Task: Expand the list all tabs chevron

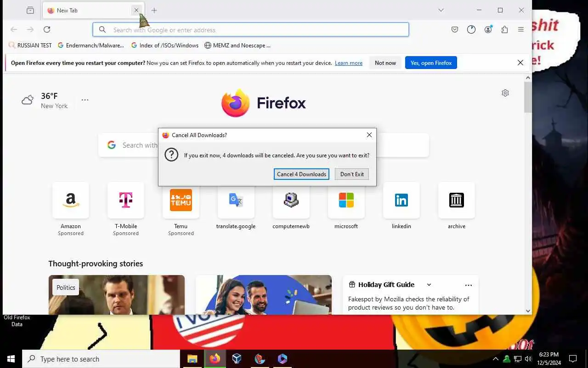Action: (441, 10)
